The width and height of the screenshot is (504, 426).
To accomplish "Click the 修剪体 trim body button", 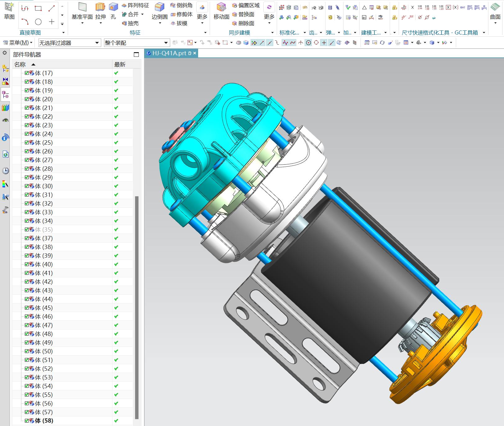I will [x=182, y=14].
